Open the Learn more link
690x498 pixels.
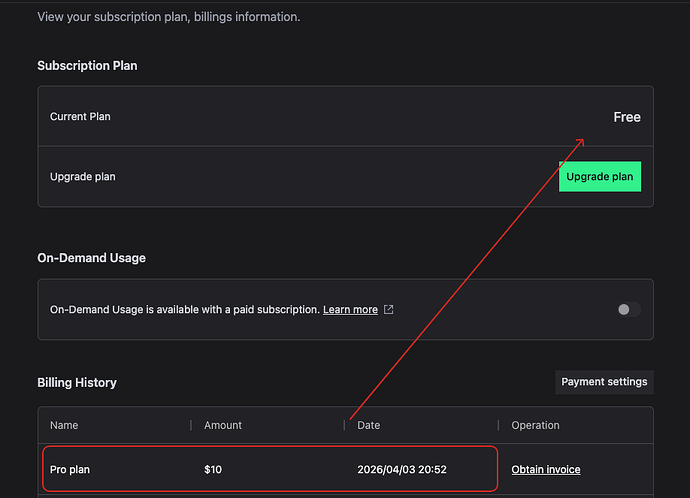pyautogui.click(x=350, y=310)
